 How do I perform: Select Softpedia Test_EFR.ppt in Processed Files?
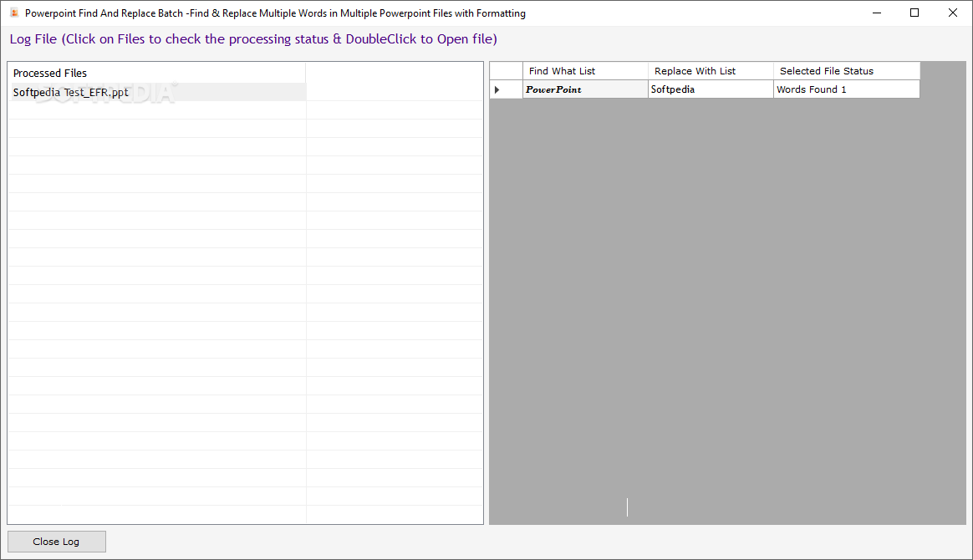click(x=158, y=93)
